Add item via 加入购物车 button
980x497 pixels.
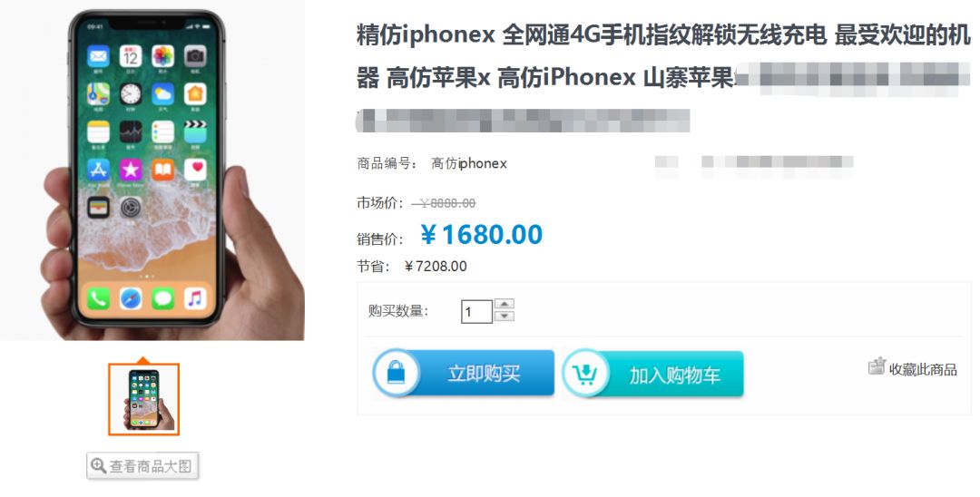(x=653, y=374)
